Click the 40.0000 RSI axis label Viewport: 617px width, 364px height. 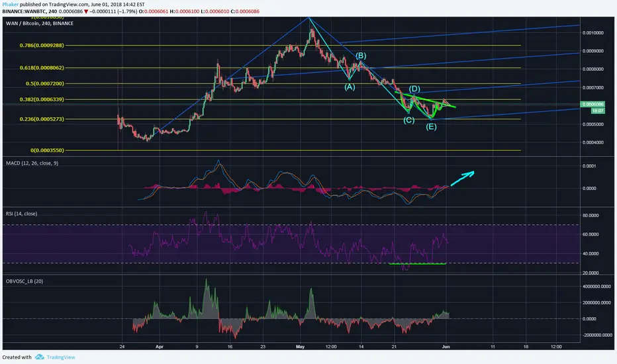click(x=591, y=254)
